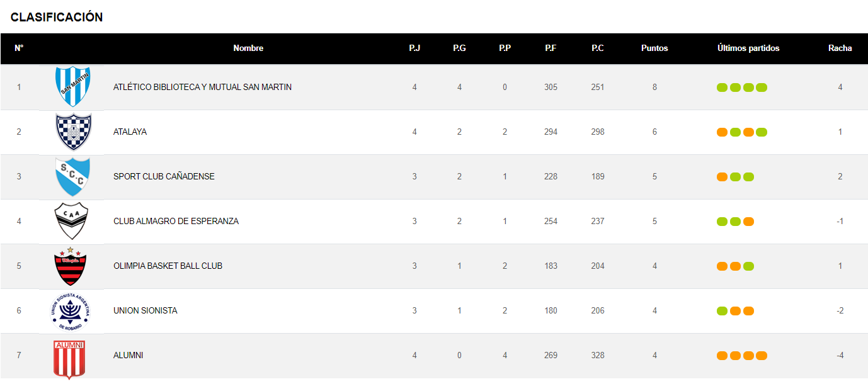Viewport: 868px width, 384px height.
Task: Open the ATALAYA team name link
Action: (130, 132)
